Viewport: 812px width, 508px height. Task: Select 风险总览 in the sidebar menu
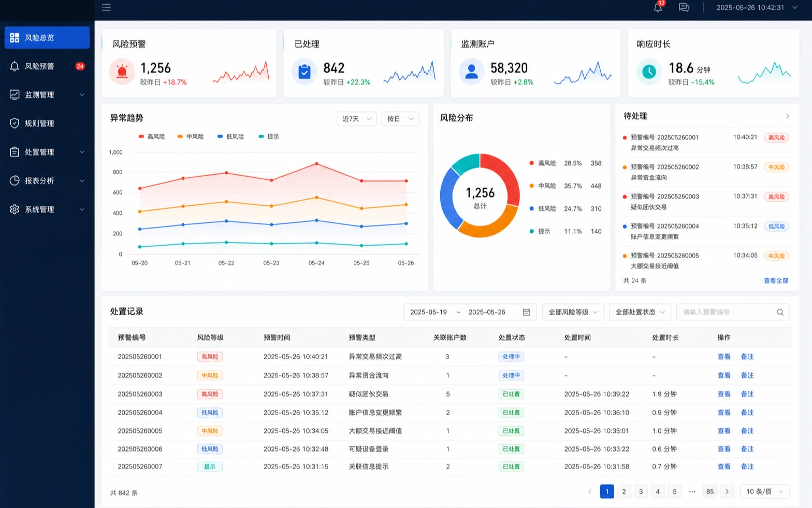tap(47, 38)
